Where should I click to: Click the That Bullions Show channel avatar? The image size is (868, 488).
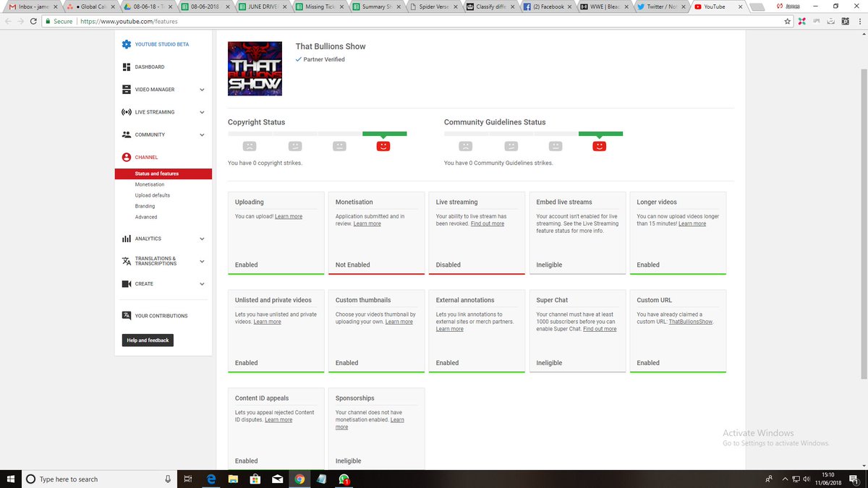[255, 69]
